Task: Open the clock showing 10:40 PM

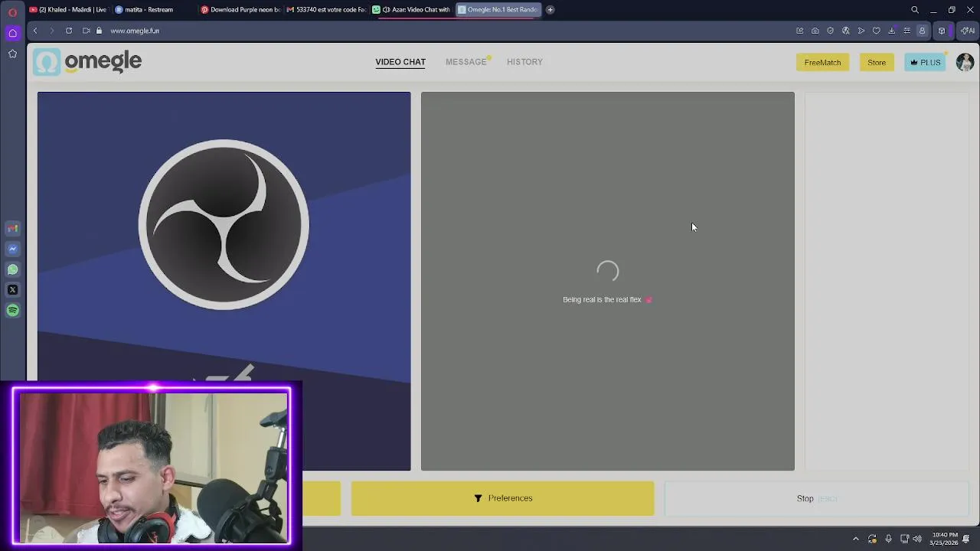Action: tap(944, 539)
